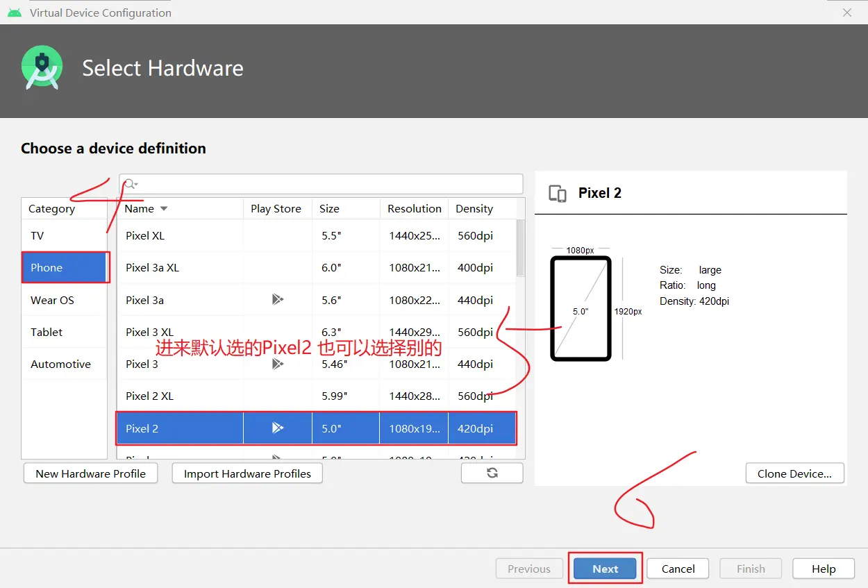Viewport: 868px width, 588px height.
Task: Select the Pixel 3a XL device row
Action: pyautogui.click(x=317, y=267)
